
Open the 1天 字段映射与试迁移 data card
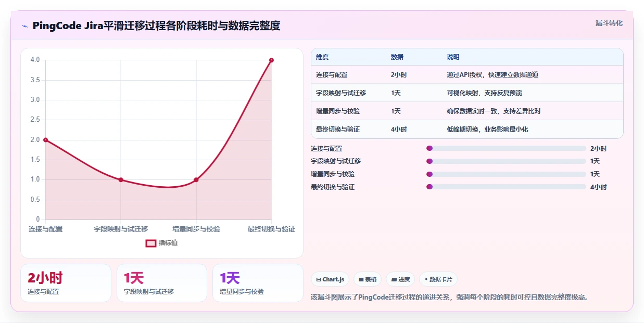(162, 283)
